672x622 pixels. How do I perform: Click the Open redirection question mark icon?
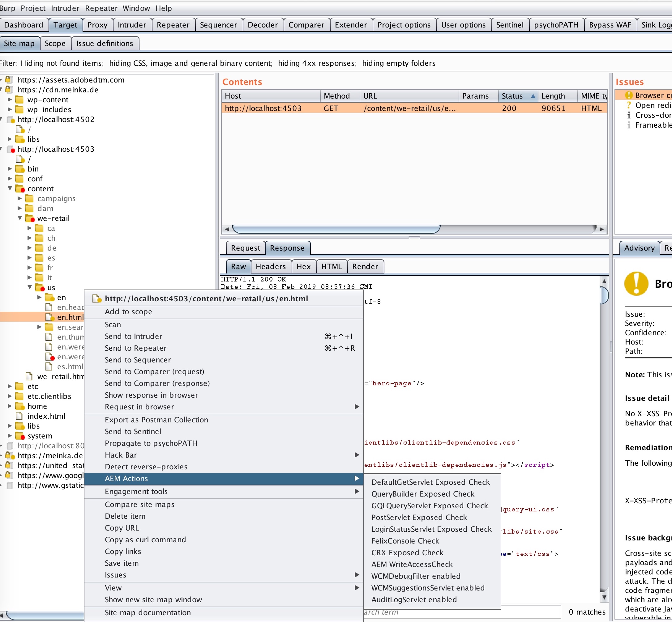(628, 105)
